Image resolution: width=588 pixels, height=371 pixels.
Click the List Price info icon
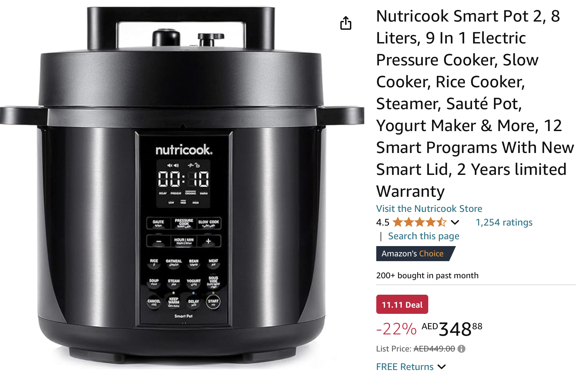(x=461, y=349)
